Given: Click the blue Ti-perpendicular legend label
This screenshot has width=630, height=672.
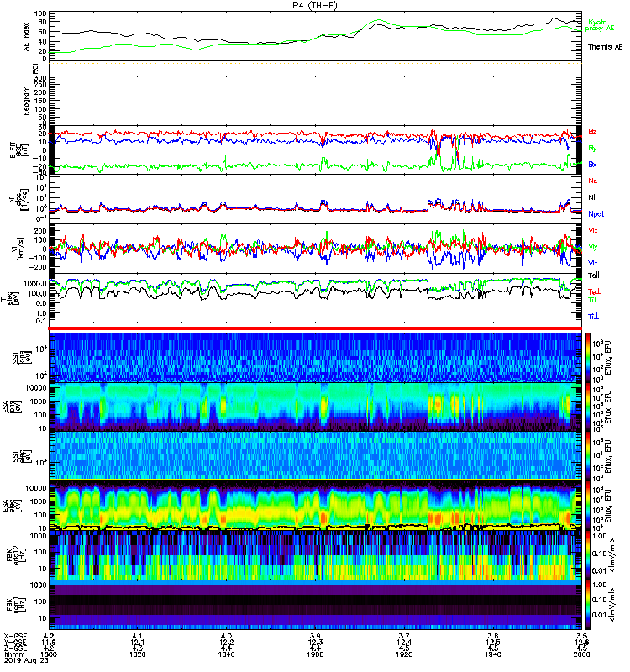Looking at the screenshot, I should coord(593,317).
